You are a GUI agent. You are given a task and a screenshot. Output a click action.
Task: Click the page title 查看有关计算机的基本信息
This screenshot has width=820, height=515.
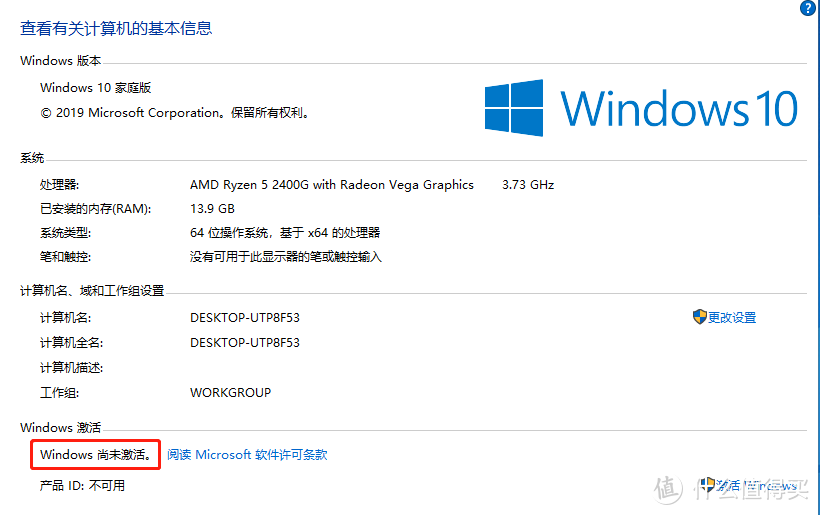(116, 28)
